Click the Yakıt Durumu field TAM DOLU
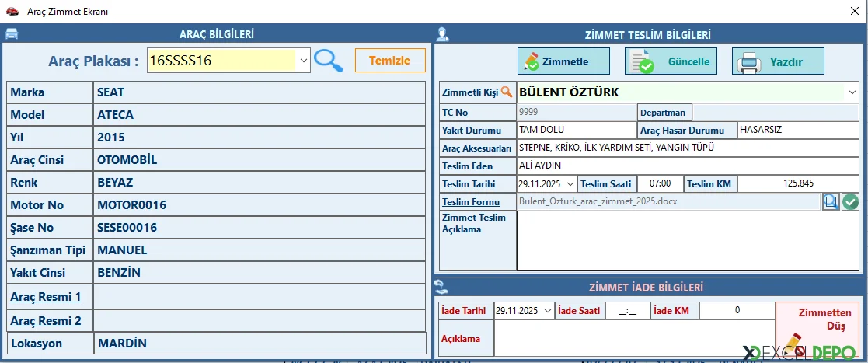 (x=577, y=130)
